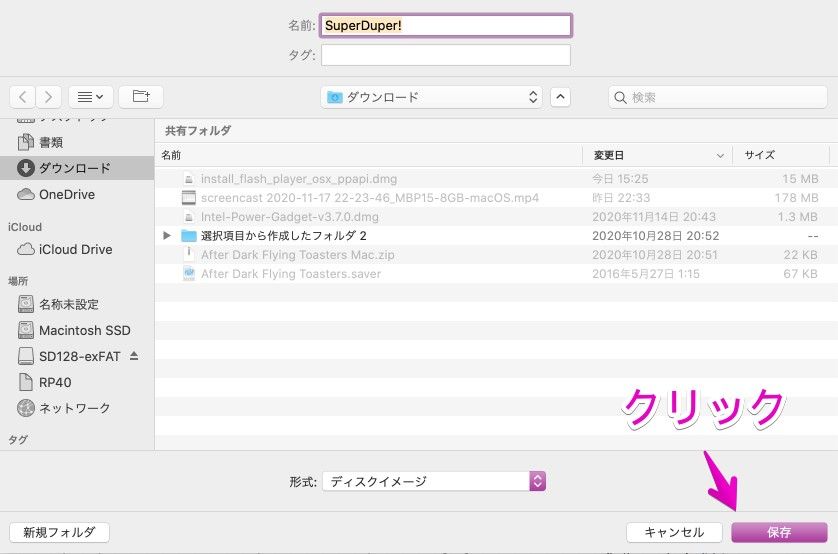
Task: Select ダウンロード in the sidebar
Action: point(77,168)
